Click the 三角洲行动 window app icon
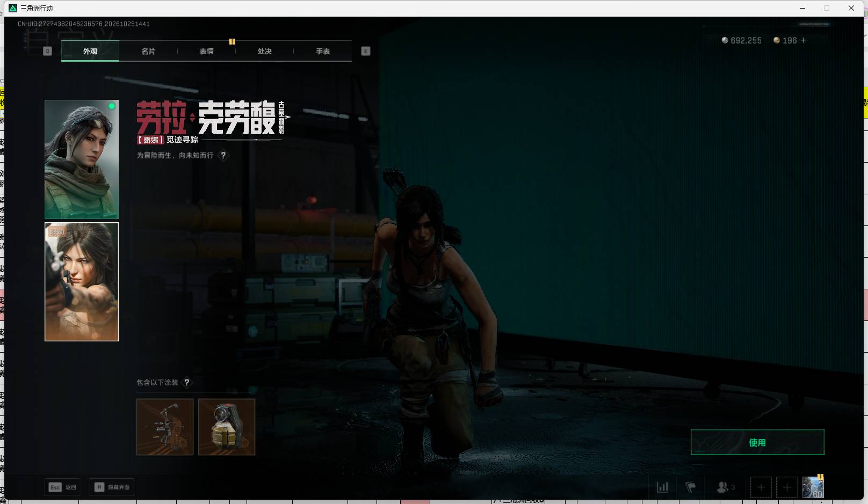 (x=13, y=8)
